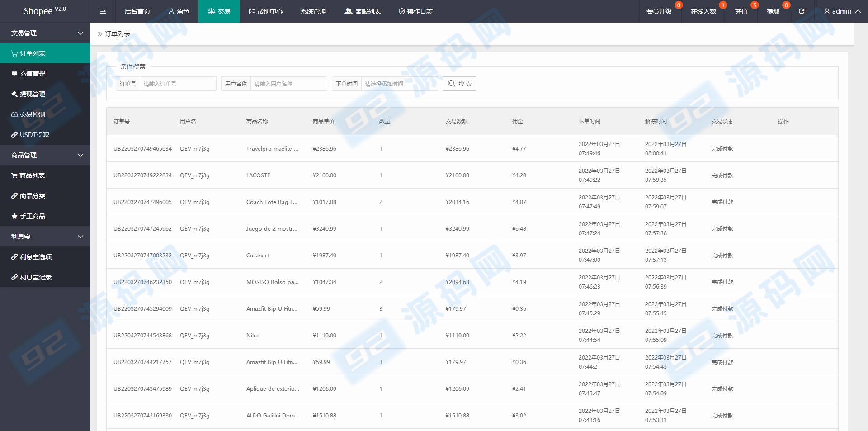Viewport: 868px width, 431px height.
Task: Click the unit price ¥3240.99
Action: click(x=325, y=229)
